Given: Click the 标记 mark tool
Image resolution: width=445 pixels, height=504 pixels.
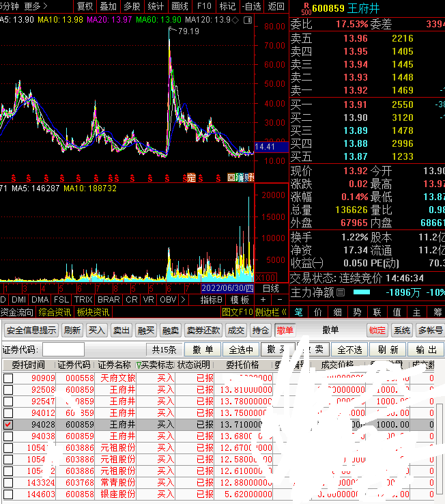Looking at the screenshot, I should (x=227, y=6).
